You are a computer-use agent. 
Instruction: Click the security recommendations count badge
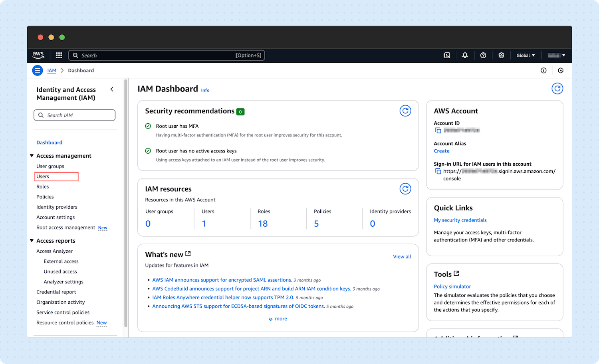240,112
